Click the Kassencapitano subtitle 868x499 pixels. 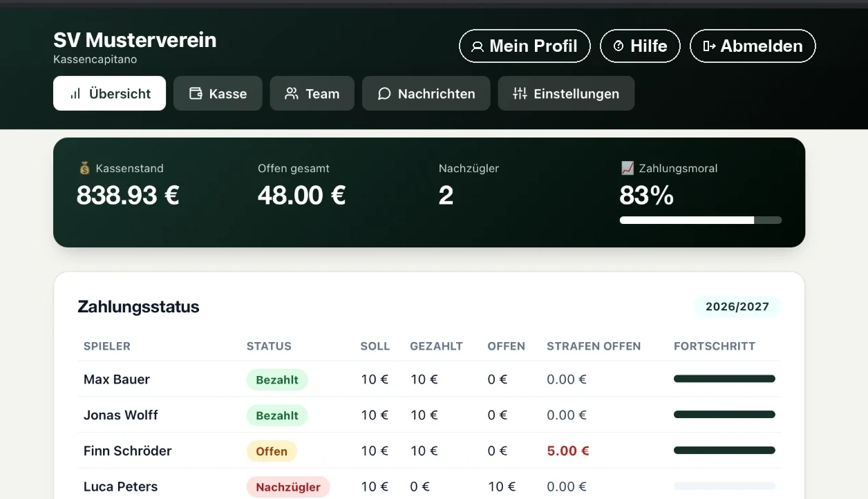pyautogui.click(x=95, y=59)
